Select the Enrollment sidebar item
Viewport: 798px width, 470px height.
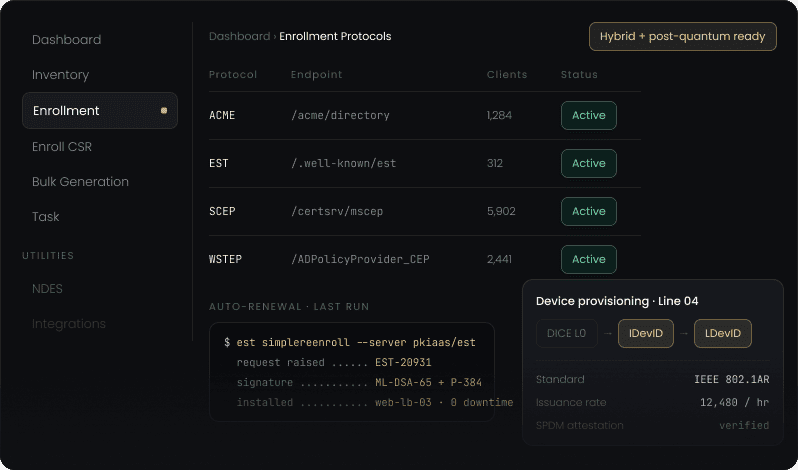(100, 110)
